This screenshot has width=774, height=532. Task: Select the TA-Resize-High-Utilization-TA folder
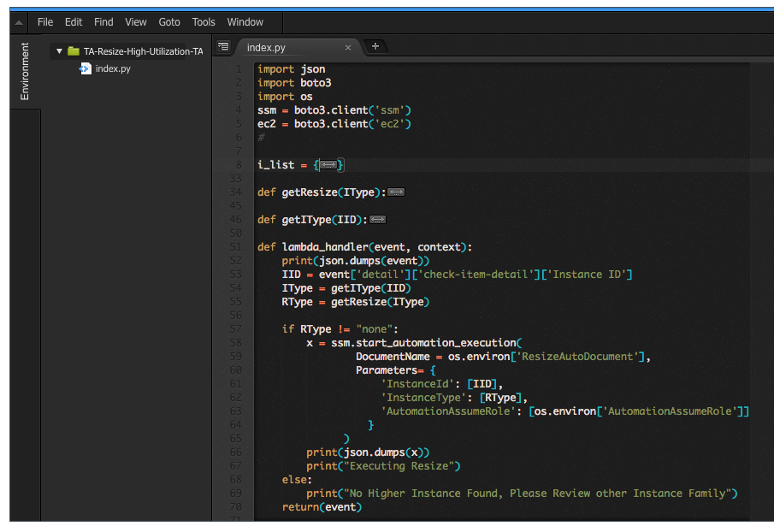[143, 51]
